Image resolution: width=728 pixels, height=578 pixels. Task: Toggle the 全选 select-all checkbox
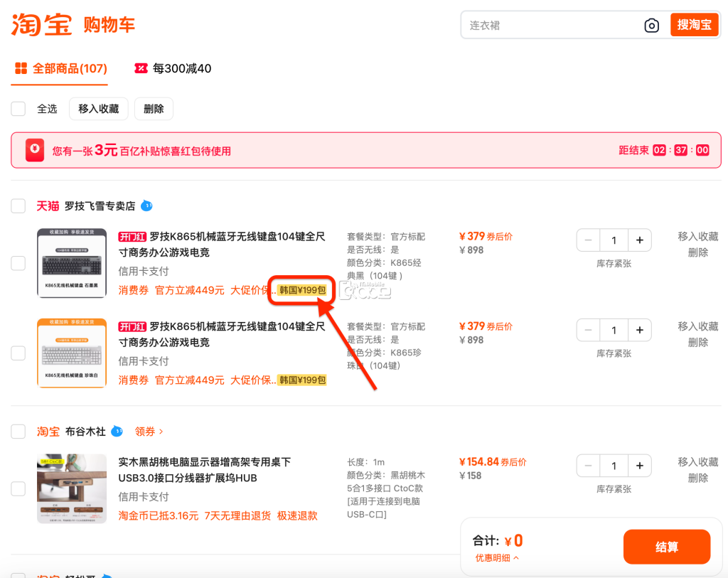point(18,109)
